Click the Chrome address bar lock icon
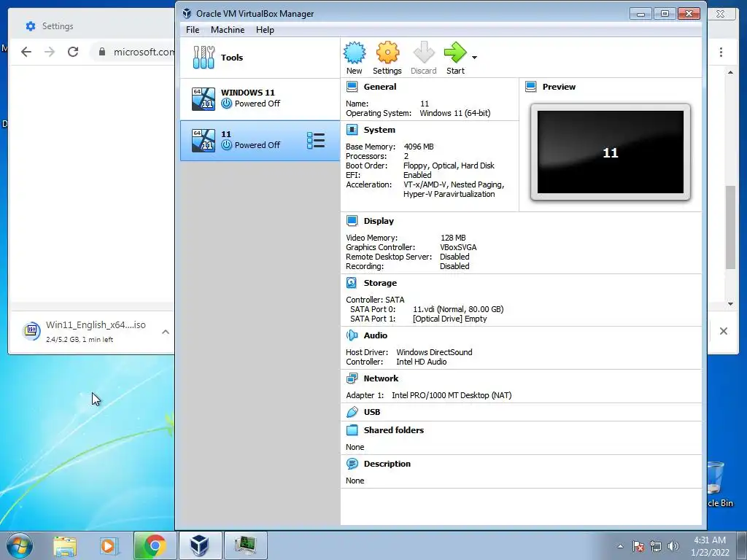747x560 pixels. (101, 52)
